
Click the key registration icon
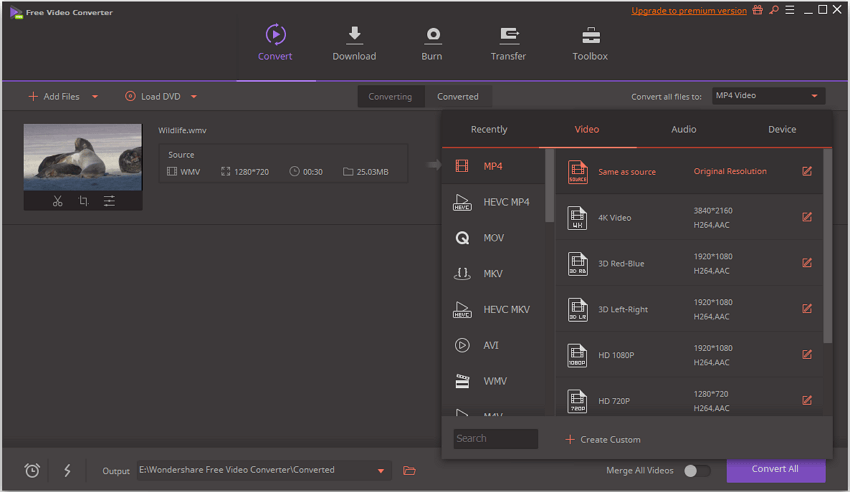coord(774,10)
